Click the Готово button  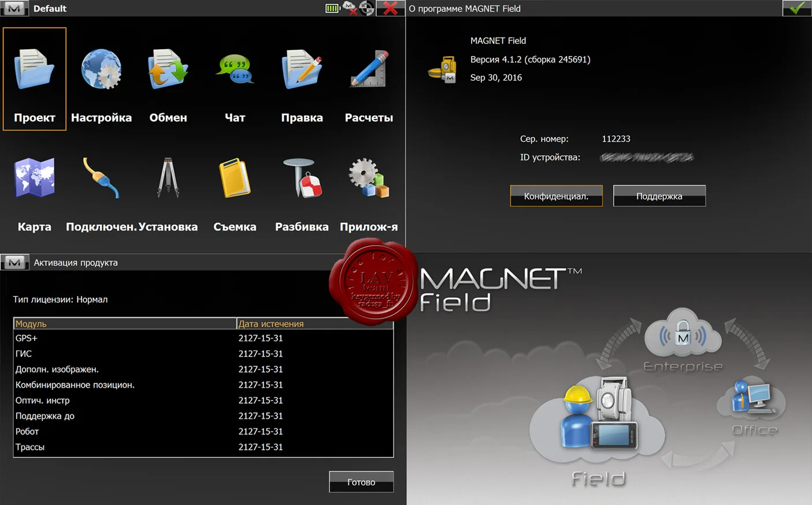pyautogui.click(x=361, y=482)
